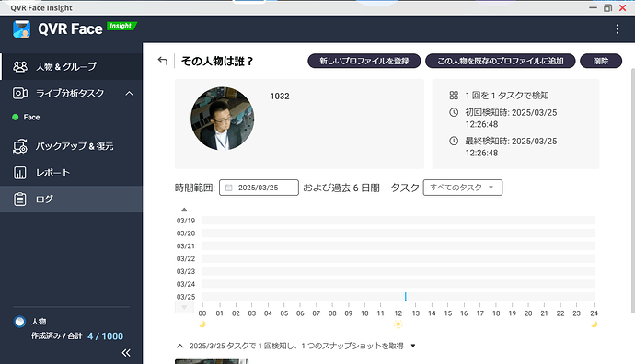The image size is (635, 364).
Task: Click the 削除 button
Action: pyautogui.click(x=601, y=61)
